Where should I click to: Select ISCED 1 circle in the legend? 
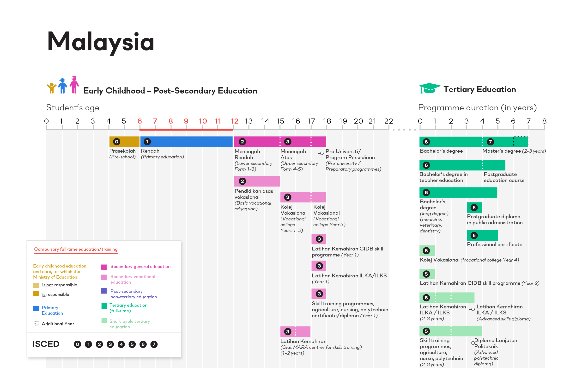(88, 344)
